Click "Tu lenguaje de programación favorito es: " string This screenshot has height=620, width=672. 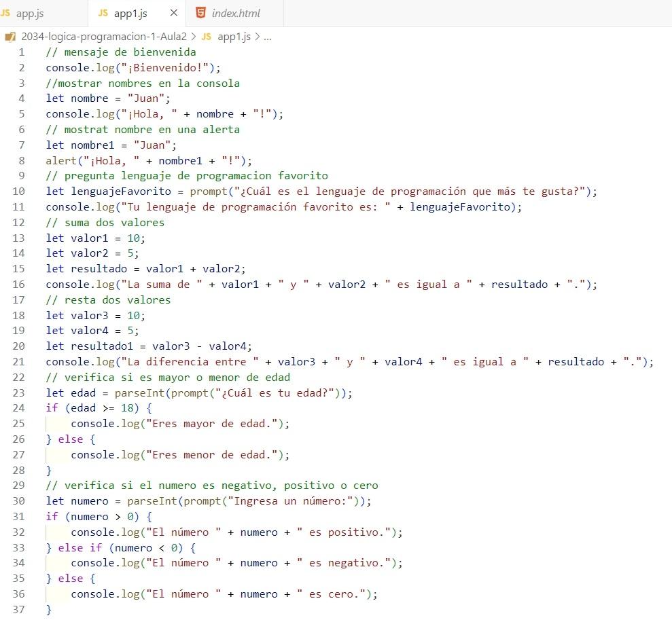point(256,207)
